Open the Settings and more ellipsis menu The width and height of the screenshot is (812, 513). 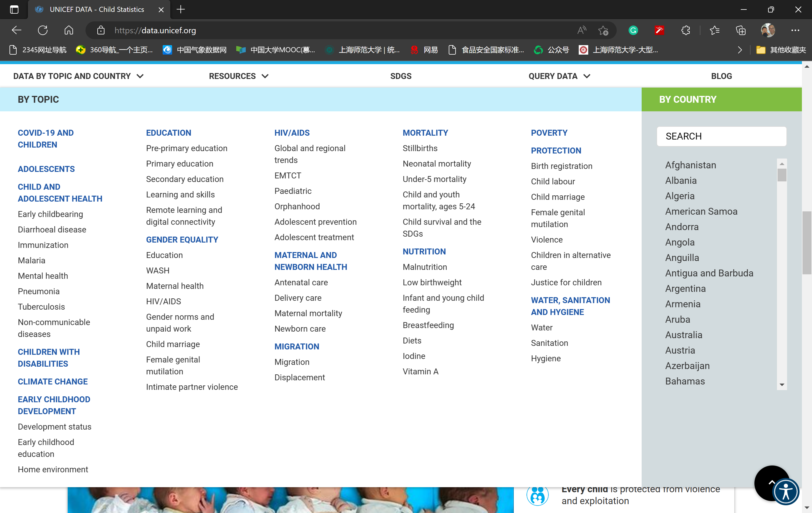point(795,30)
